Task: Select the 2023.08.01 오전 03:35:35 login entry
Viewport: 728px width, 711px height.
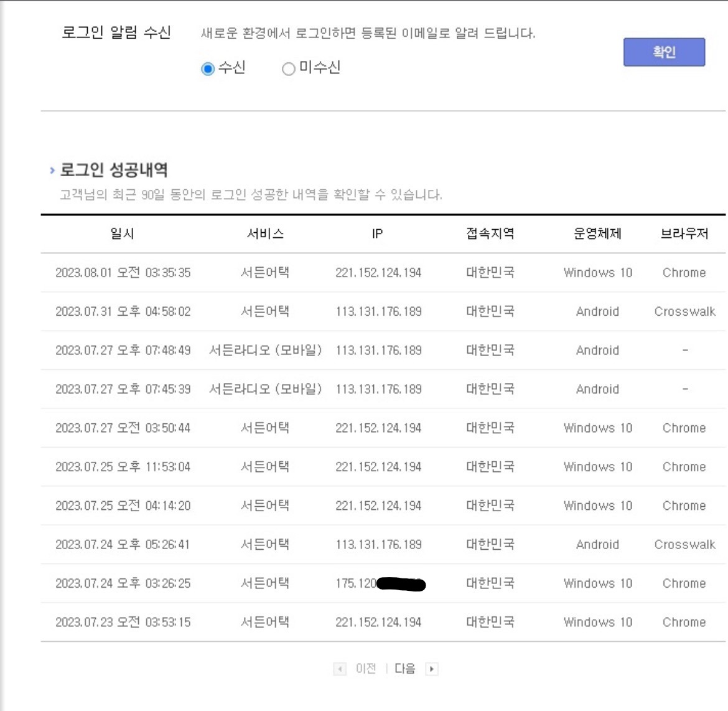Action: click(x=123, y=273)
